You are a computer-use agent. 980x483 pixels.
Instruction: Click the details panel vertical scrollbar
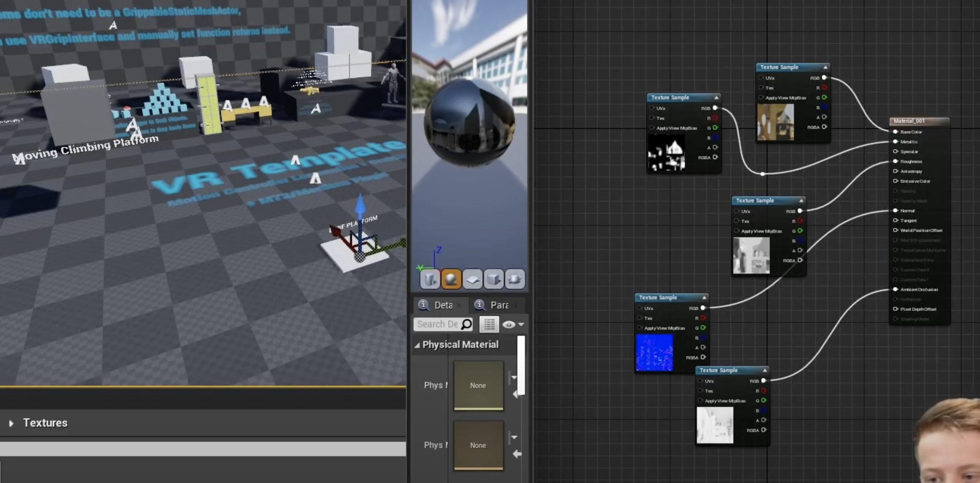pyautogui.click(x=521, y=365)
